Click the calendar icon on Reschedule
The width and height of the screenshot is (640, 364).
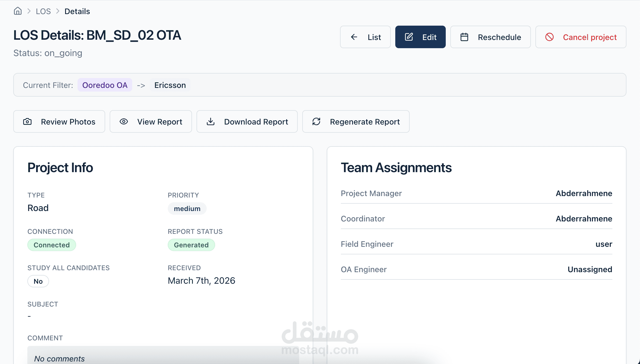click(464, 37)
